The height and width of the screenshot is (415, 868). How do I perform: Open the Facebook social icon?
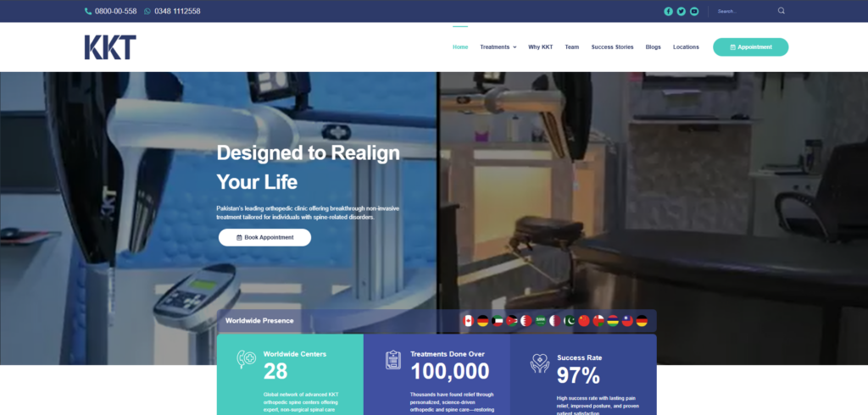(x=668, y=11)
